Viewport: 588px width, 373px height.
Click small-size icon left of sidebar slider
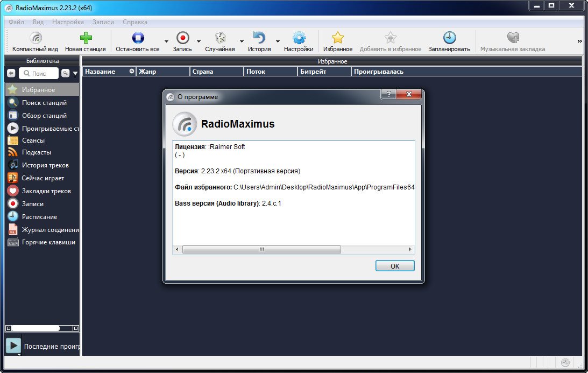(x=8, y=328)
